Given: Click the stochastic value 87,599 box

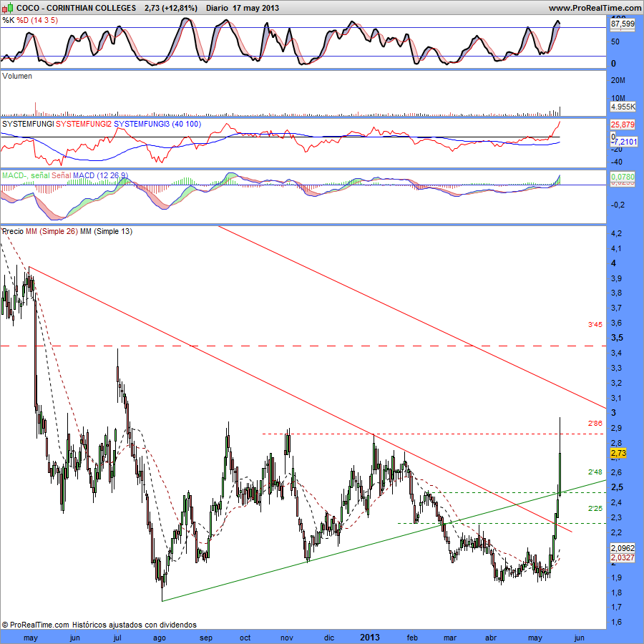Looking at the screenshot, I should 623,24.
